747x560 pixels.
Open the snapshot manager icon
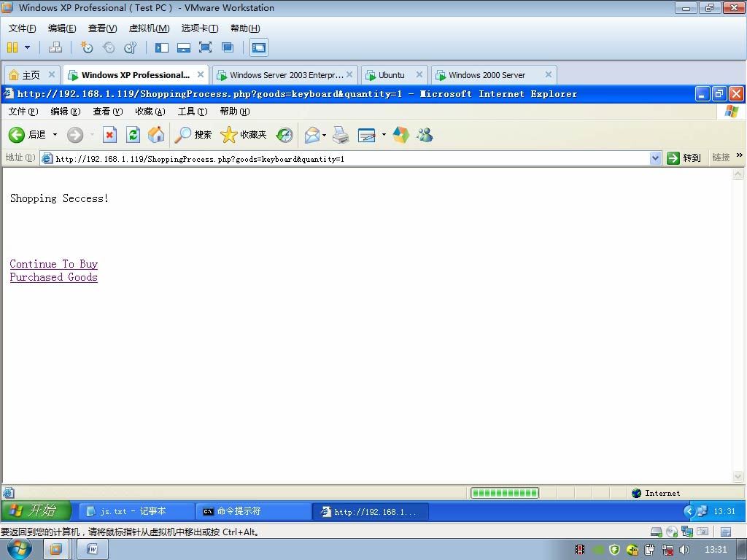pos(130,47)
